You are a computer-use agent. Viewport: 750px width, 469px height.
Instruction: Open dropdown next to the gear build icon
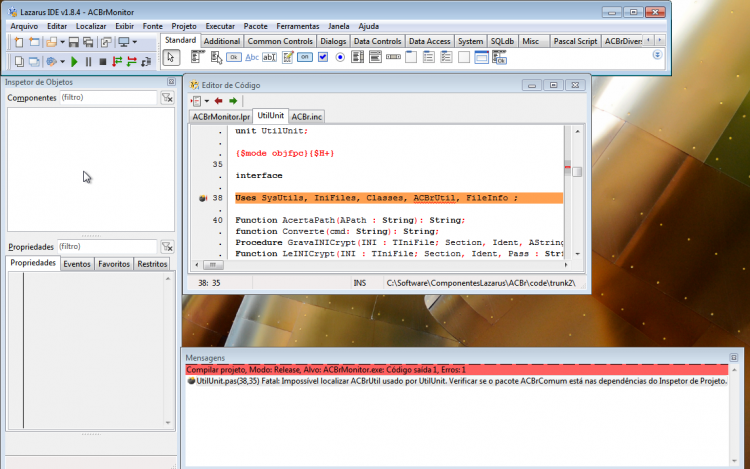(x=62, y=61)
